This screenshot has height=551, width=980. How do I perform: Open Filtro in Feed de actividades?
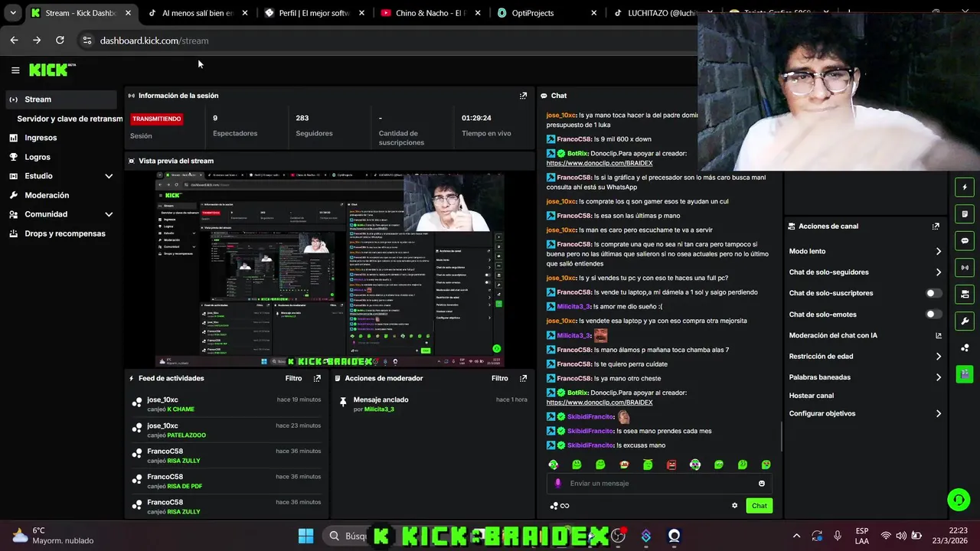point(294,378)
